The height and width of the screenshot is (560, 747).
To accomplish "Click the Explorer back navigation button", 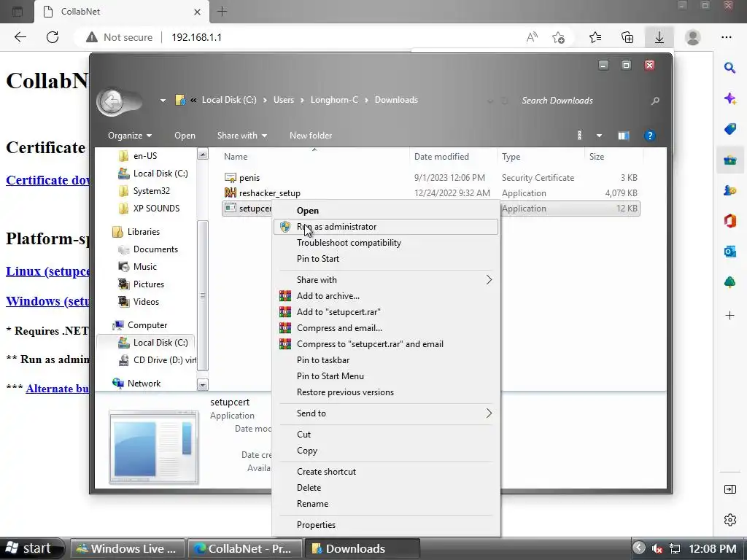I will point(112,101).
